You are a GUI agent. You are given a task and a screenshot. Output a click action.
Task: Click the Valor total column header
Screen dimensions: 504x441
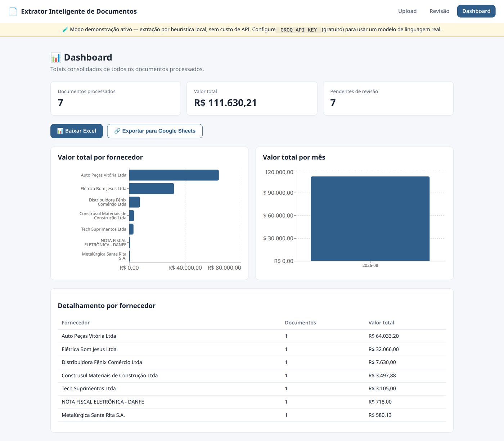tap(381, 323)
